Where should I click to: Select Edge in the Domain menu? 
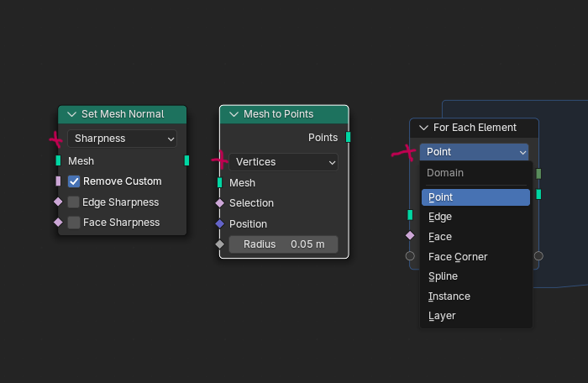tap(475, 217)
